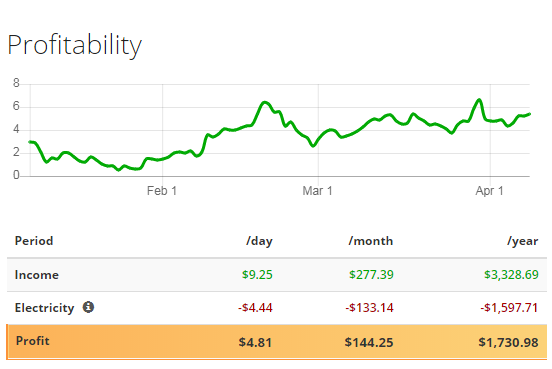Click the Period column header
The image size is (552, 369).
[x=34, y=241]
